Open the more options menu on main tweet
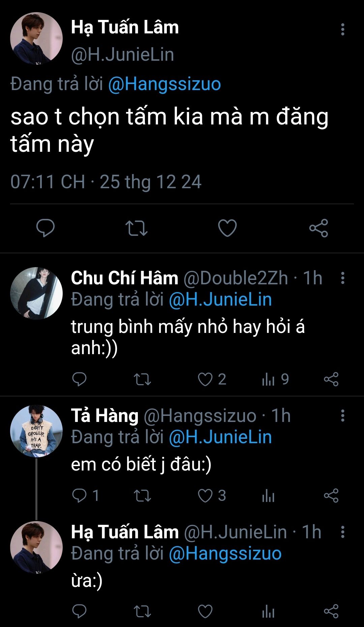The image size is (364, 627). pos(342,30)
